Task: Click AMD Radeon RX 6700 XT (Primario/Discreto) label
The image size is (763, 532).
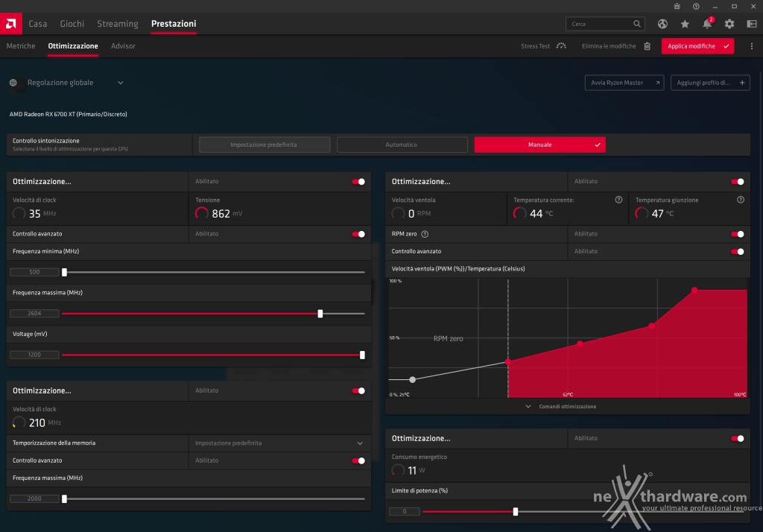Action: 69,115
